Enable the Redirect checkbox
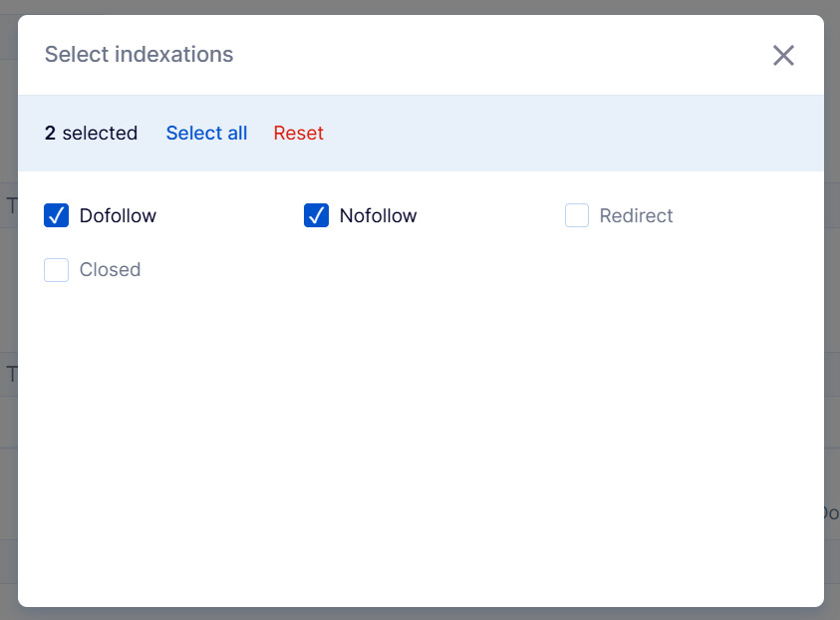This screenshot has height=620, width=840. point(577,215)
